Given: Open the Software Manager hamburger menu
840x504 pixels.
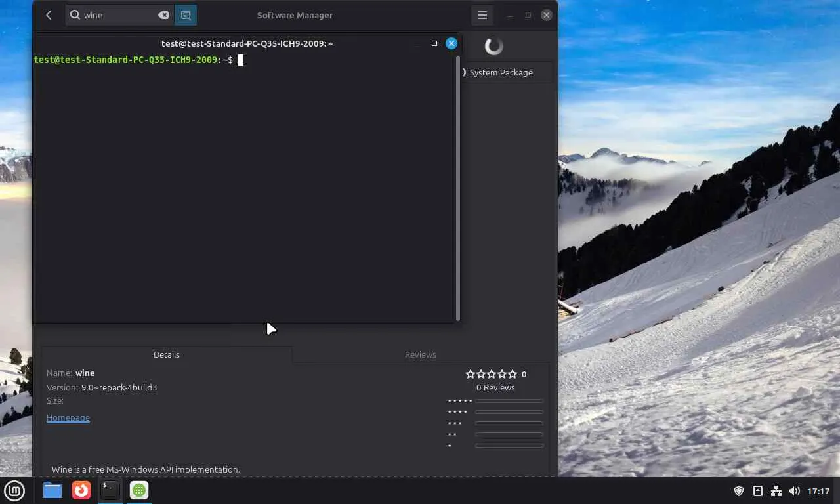Looking at the screenshot, I should (482, 15).
